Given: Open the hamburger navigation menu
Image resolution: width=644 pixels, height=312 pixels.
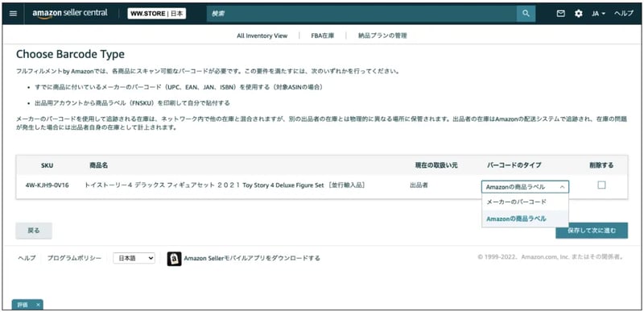Looking at the screenshot, I should tap(13, 14).
